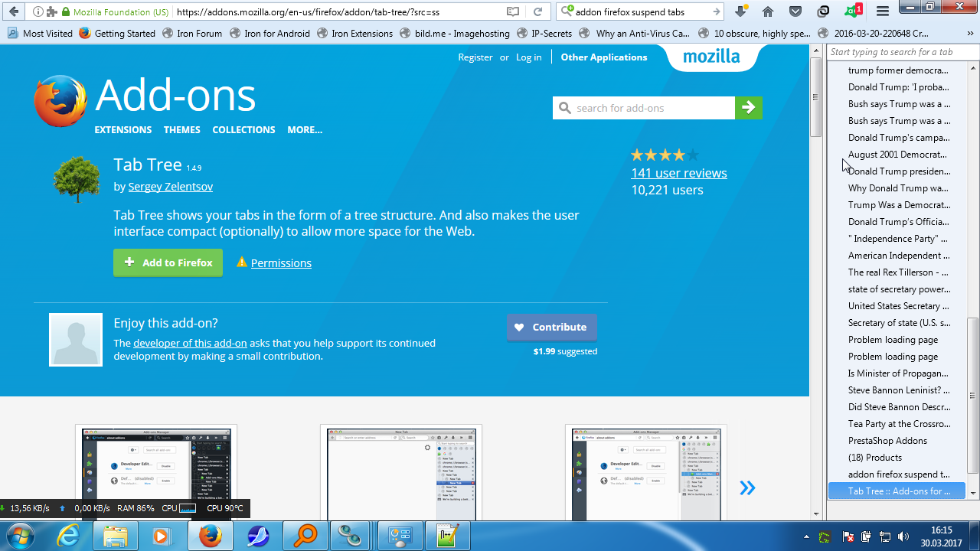Click the Log in link
Image resolution: width=980 pixels, height=551 pixels.
[528, 57]
